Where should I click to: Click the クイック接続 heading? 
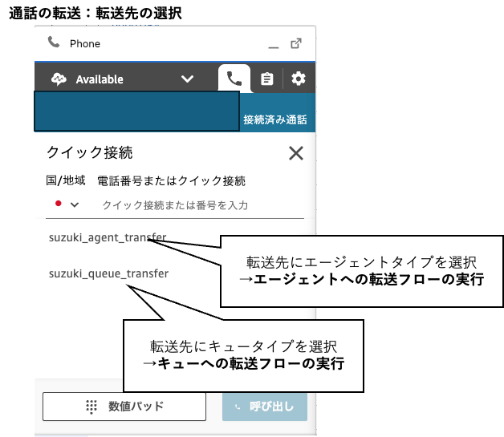click(90, 152)
